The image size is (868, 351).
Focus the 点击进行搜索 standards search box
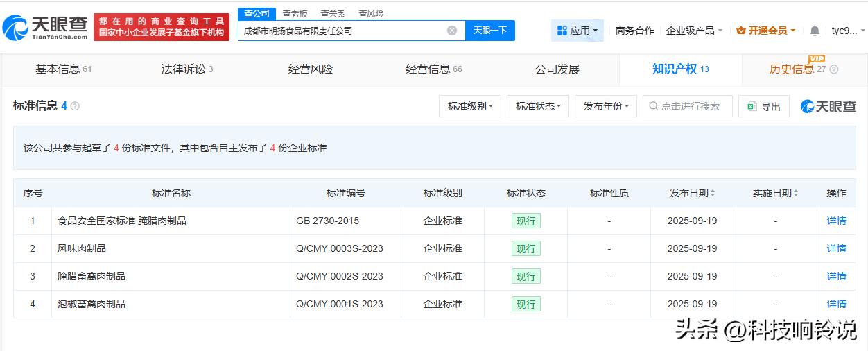pyautogui.click(x=688, y=106)
